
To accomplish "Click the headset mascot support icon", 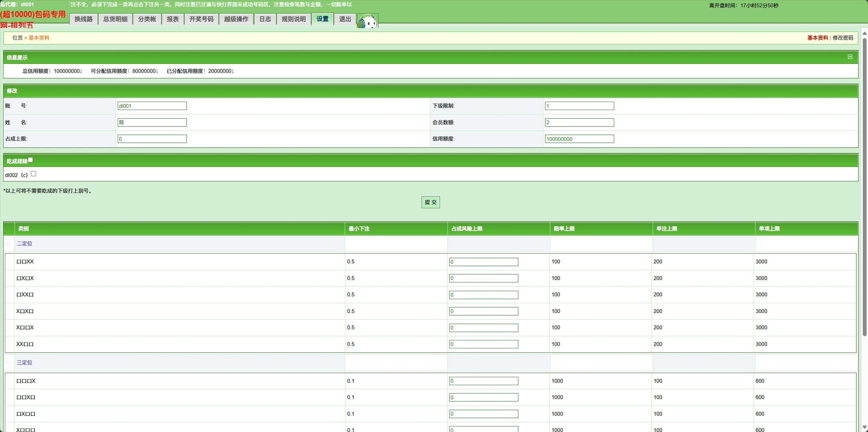I will pyautogui.click(x=368, y=21).
